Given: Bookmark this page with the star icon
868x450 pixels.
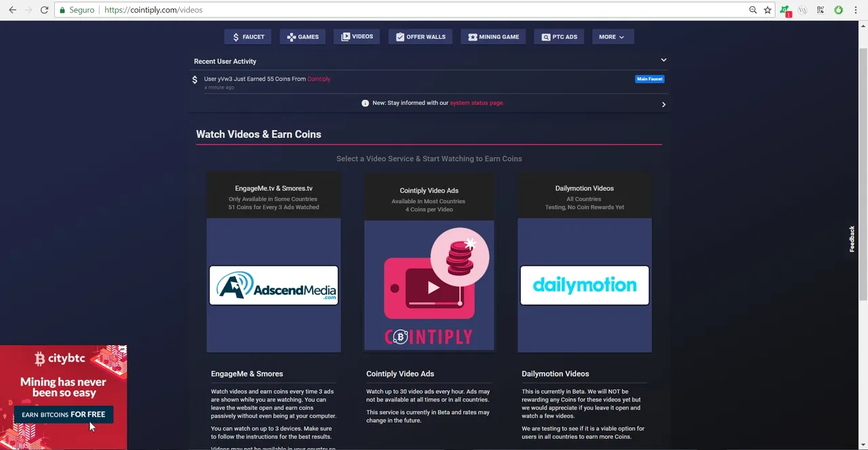Looking at the screenshot, I should point(768,10).
